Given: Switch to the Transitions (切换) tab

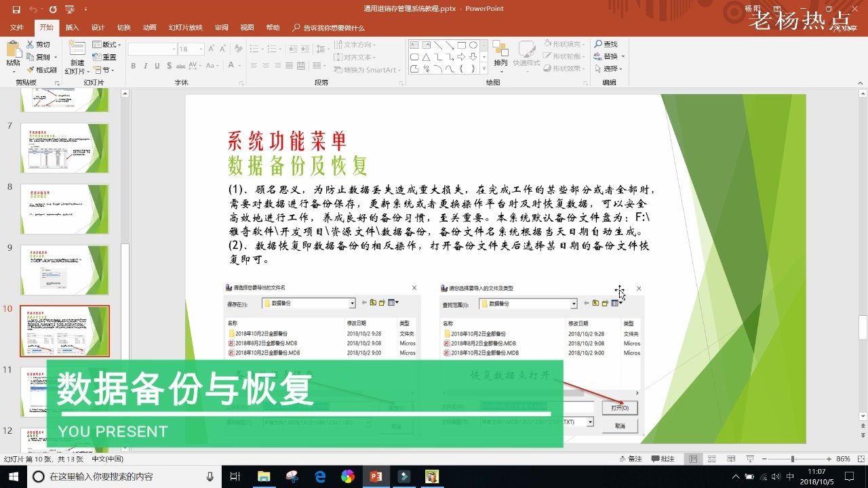Looking at the screenshot, I should tap(123, 28).
